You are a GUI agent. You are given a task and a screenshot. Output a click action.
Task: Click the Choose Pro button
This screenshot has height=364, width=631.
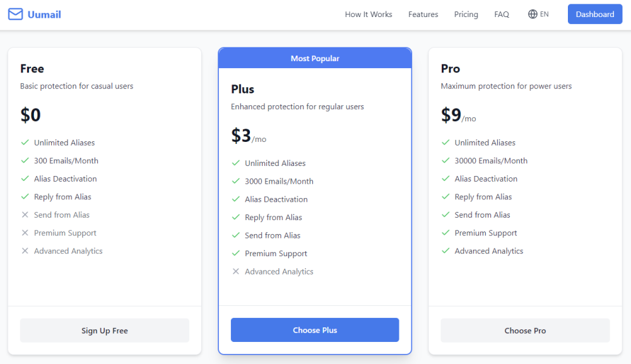(525, 331)
